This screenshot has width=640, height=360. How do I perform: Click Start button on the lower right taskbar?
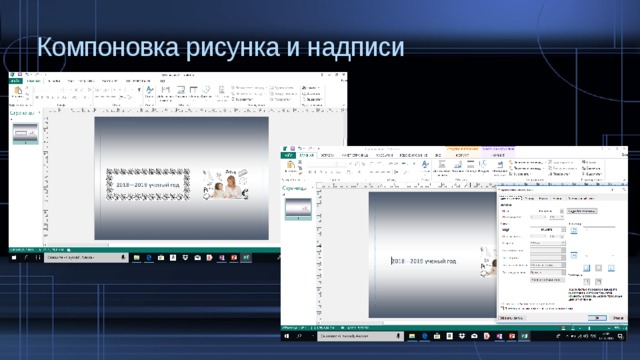pos(287,336)
